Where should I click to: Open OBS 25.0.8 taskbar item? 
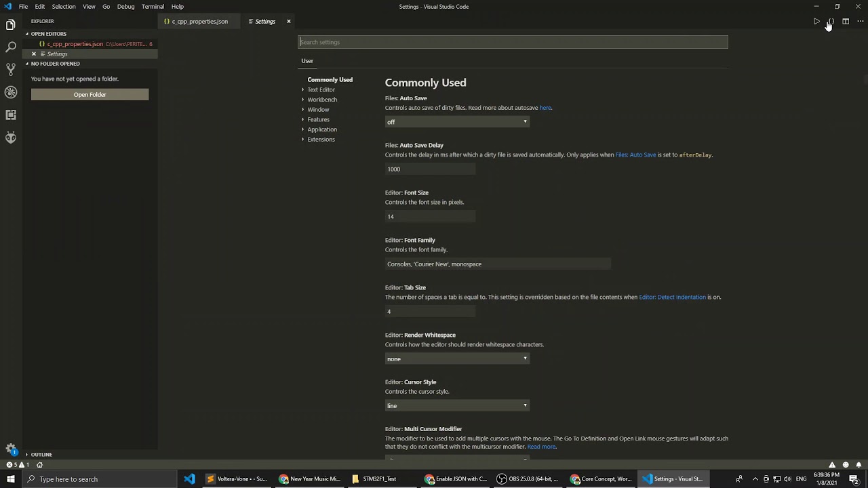[x=529, y=479]
